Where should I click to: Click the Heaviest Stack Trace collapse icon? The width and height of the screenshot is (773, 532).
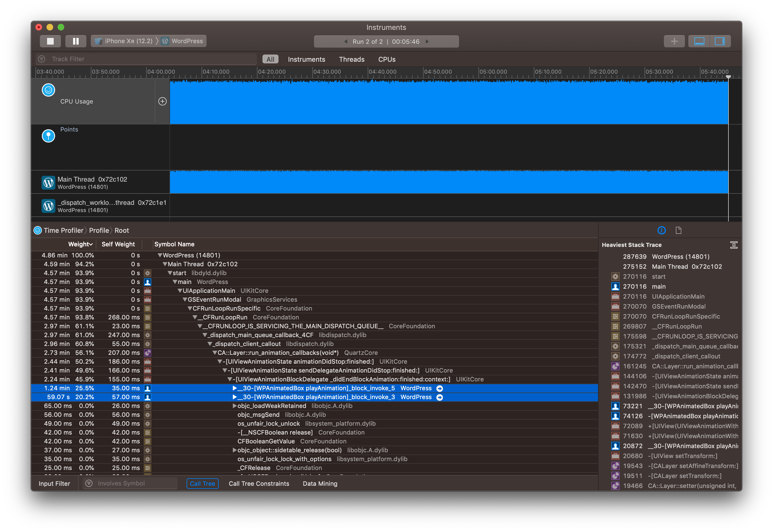pos(733,245)
